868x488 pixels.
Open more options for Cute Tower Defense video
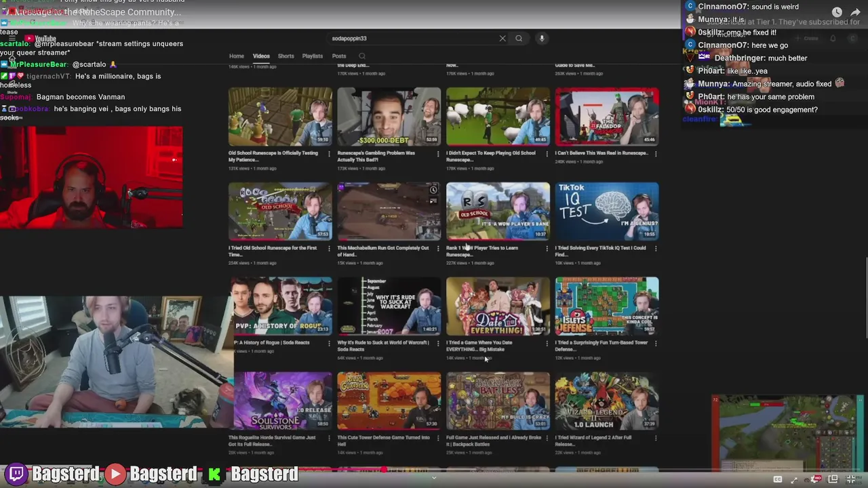pyautogui.click(x=438, y=439)
